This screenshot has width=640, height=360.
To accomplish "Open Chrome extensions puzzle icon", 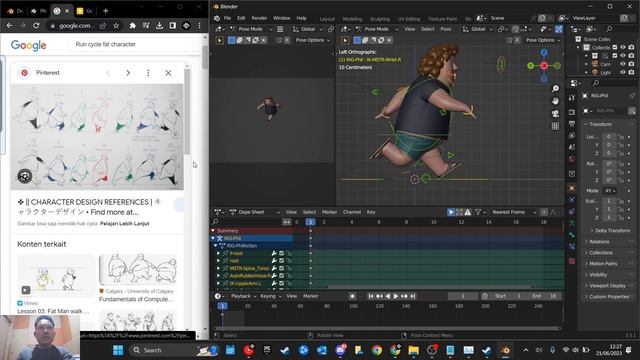I will point(132,25).
